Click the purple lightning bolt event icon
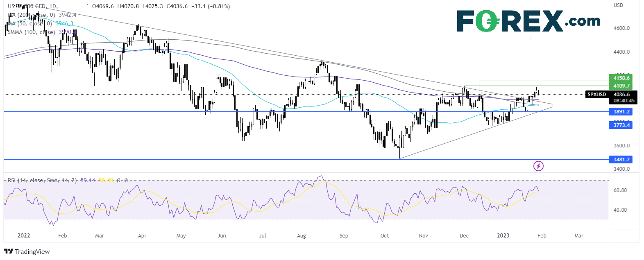 click(x=538, y=166)
